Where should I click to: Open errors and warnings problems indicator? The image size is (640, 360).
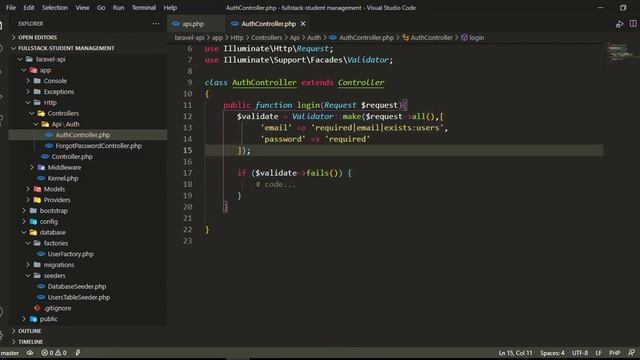[53, 353]
